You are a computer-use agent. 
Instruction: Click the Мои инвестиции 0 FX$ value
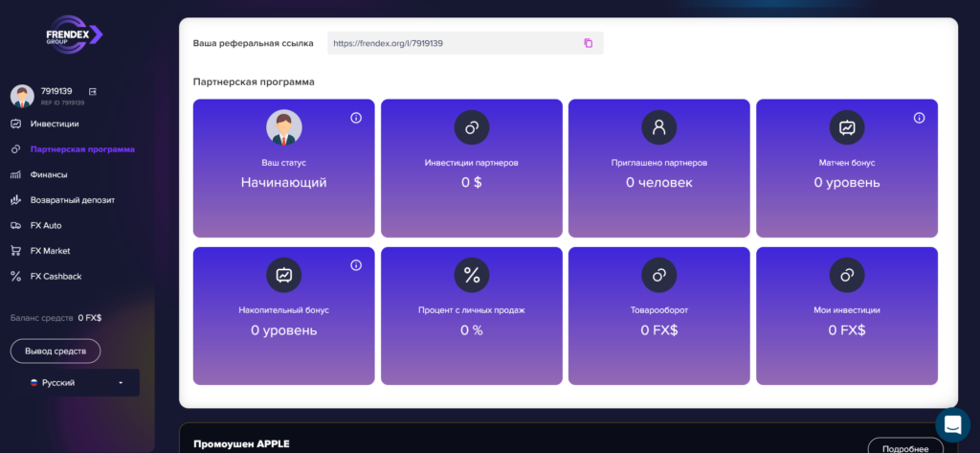pyautogui.click(x=847, y=330)
